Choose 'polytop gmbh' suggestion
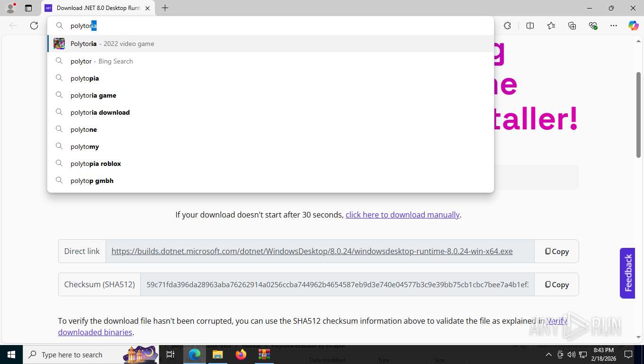644x364 pixels. point(270,181)
